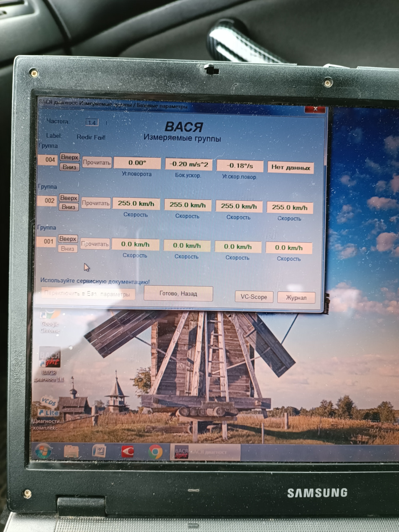Step group 001 up with Вверх

point(68,239)
